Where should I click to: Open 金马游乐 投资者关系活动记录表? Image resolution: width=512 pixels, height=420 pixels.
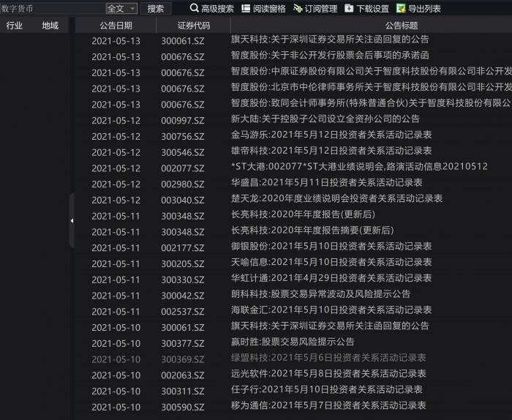pyautogui.click(x=331, y=135)
